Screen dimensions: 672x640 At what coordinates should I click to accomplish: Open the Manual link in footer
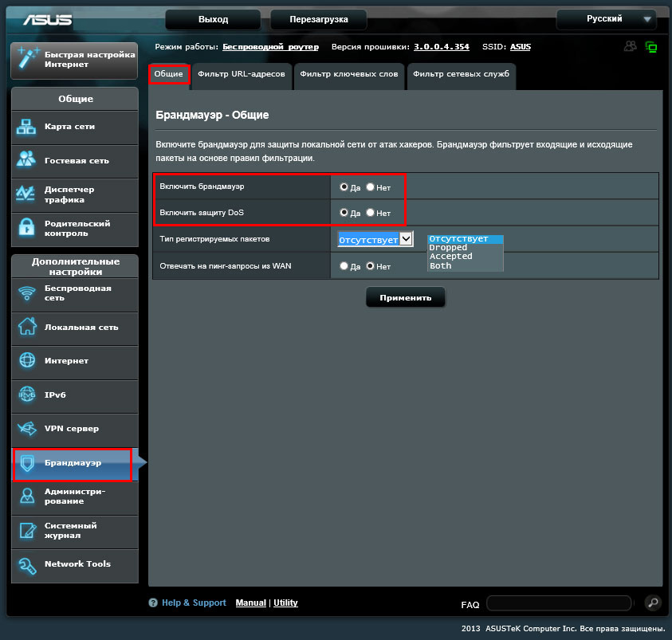pyautogui.click(x=250, y=603)
